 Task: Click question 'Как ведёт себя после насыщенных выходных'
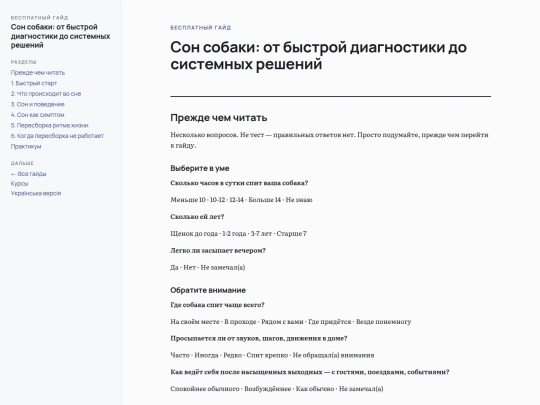tap(310, 372)
